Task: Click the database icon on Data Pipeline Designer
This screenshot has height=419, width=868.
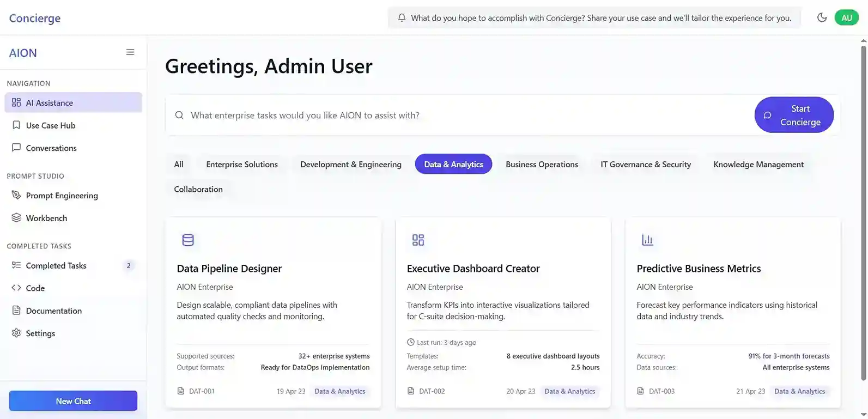Action: click(x=188, y=240)
